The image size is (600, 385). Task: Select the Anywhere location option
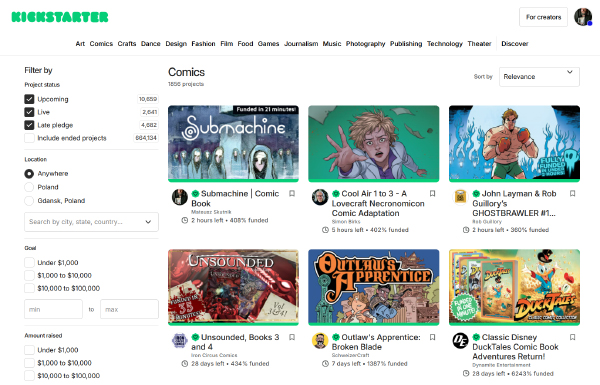pyautogui.click(x=29, y=174)
